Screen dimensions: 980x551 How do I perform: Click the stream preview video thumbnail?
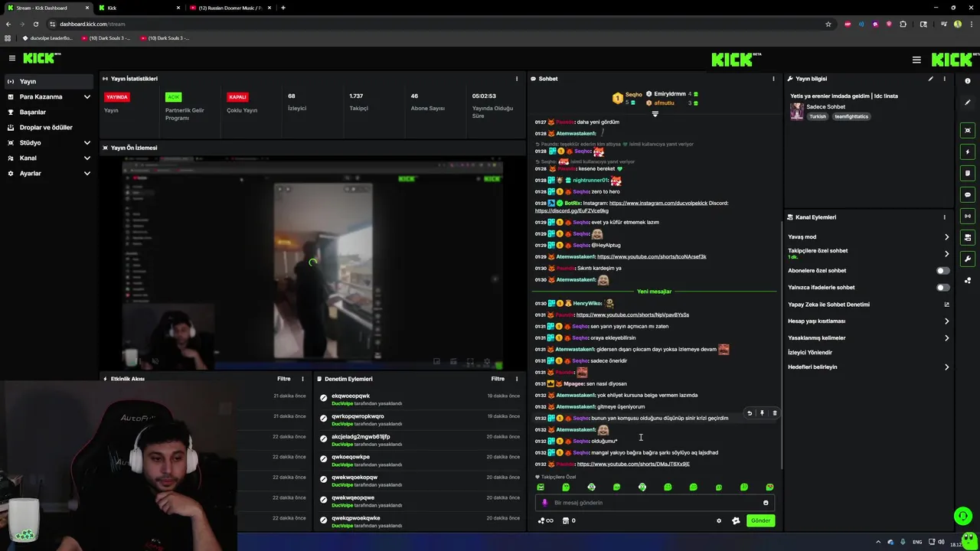pos(312,263)
